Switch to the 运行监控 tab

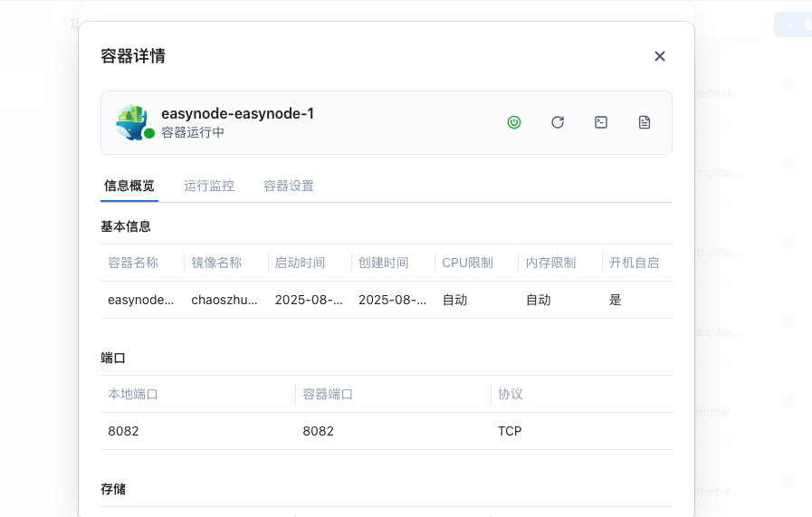(x=209, y=186)
